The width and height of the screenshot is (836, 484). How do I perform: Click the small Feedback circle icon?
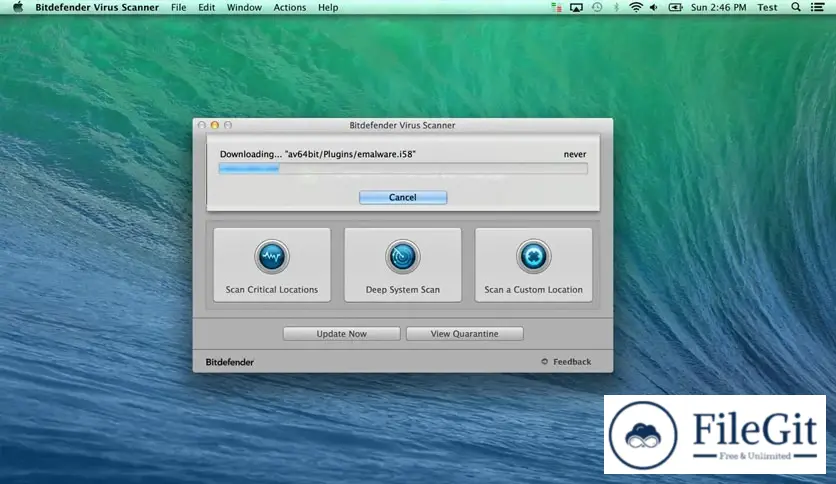544,361
